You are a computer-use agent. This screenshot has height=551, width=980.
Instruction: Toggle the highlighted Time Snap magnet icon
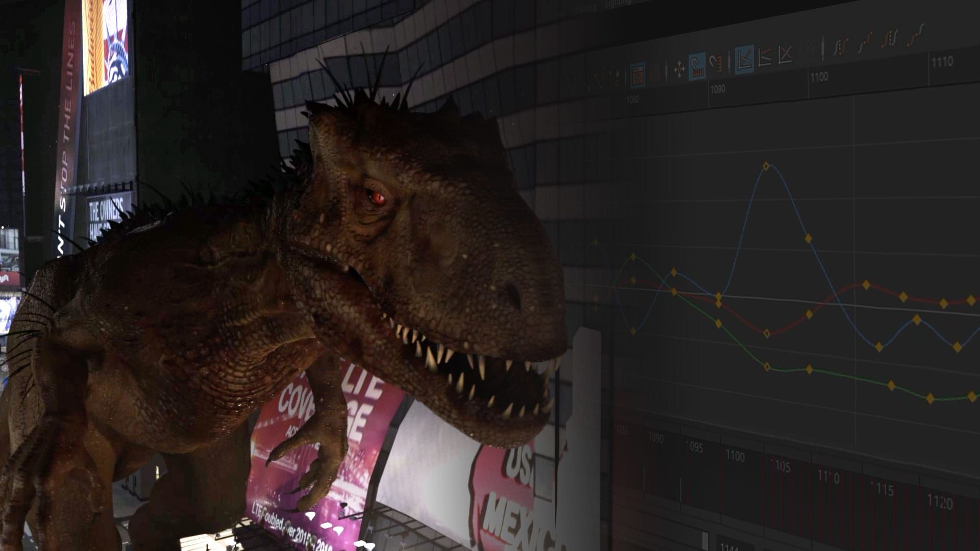point(697,67)
